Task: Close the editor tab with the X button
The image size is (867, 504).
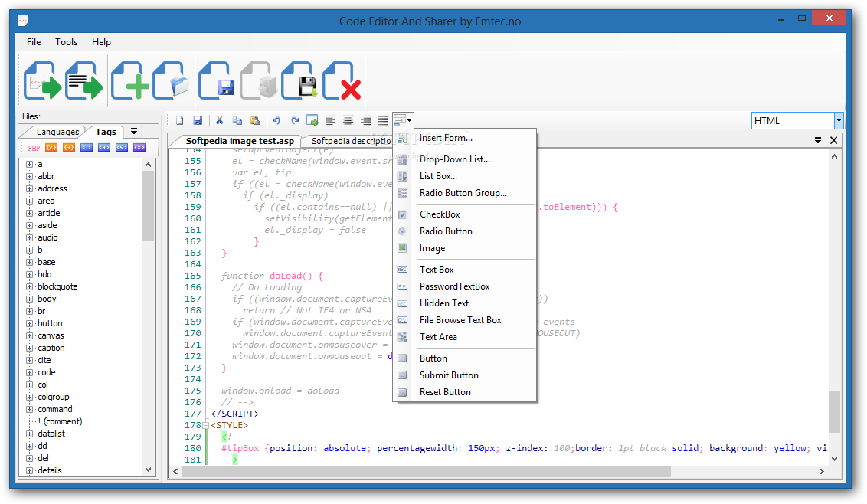Action: tap(834, 140)
